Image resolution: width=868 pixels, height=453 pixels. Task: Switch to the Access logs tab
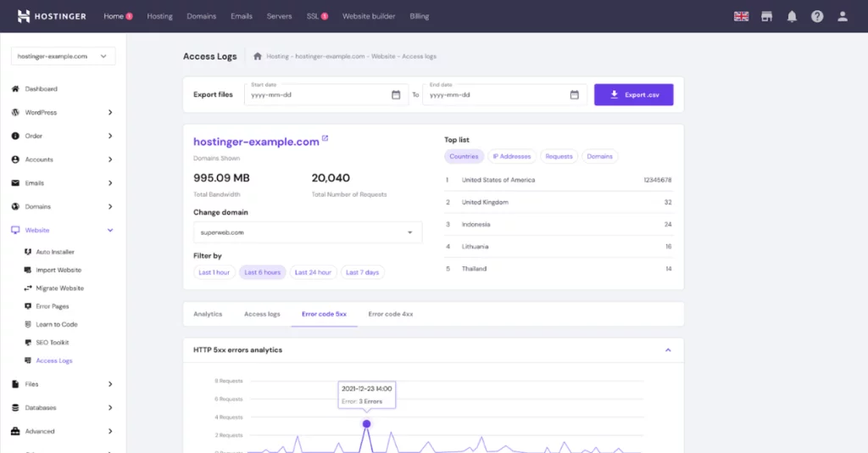[262, 314]
